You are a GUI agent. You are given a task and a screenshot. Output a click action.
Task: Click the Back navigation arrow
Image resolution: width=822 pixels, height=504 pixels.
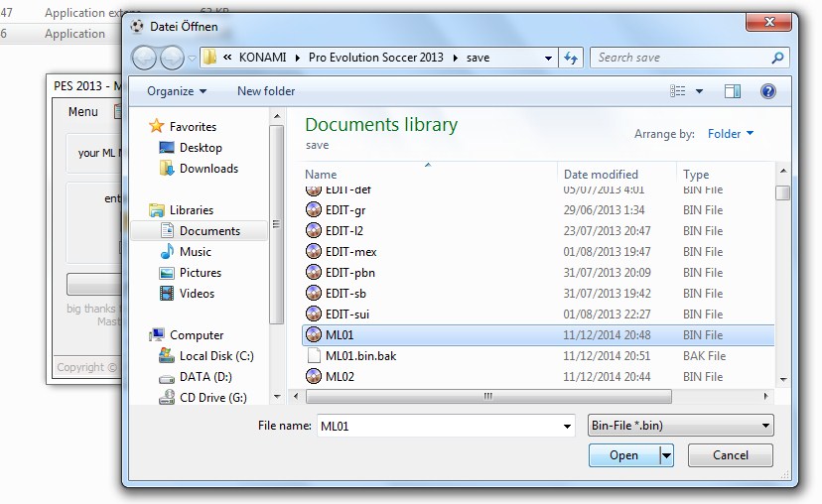(x=144, y=58)
